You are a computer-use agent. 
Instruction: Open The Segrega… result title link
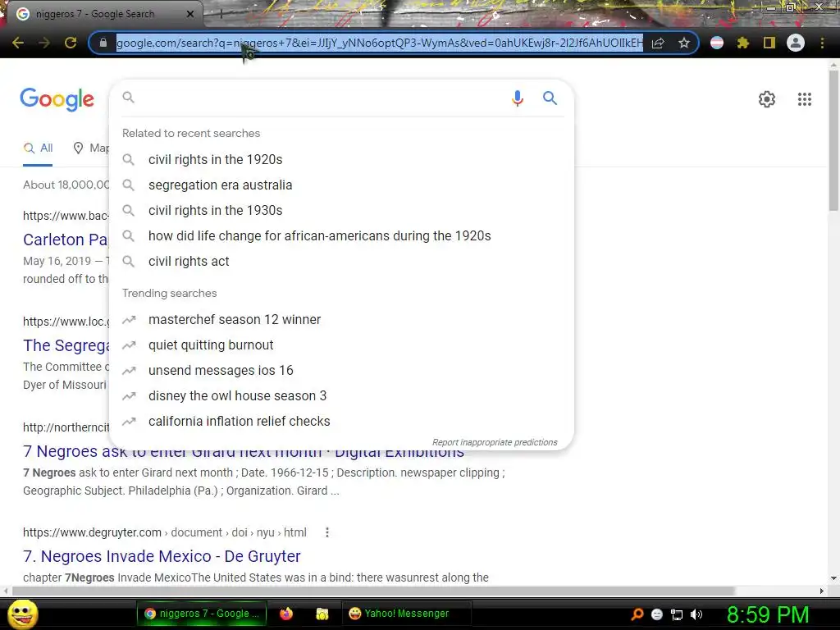(66, 345)
